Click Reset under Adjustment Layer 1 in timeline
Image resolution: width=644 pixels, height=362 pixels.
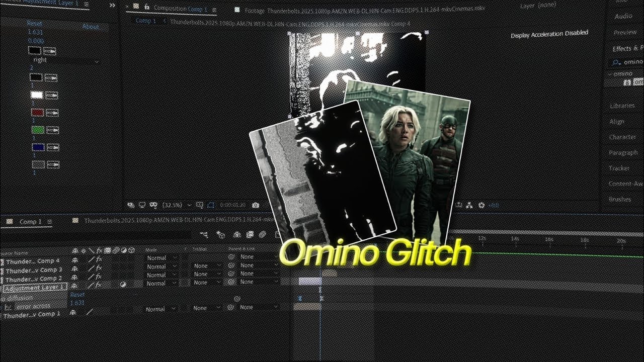[76, 295]
